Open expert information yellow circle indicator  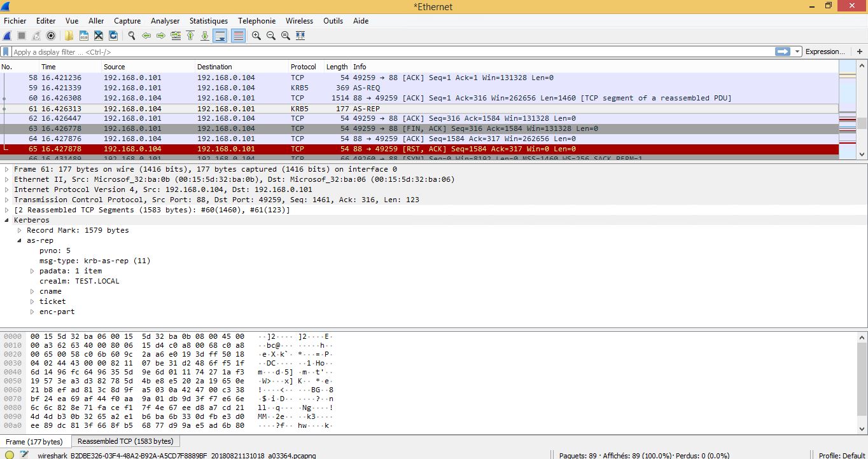(10, 455)
